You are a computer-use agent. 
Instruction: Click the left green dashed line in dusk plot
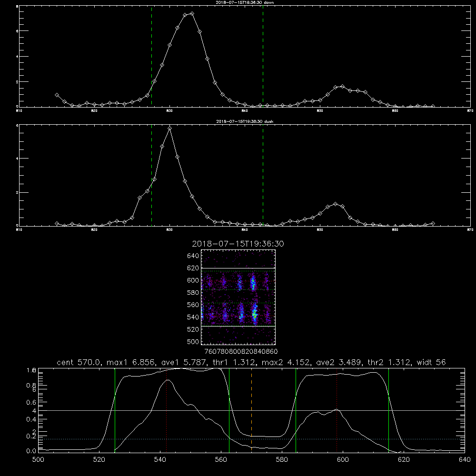point(151,175)
